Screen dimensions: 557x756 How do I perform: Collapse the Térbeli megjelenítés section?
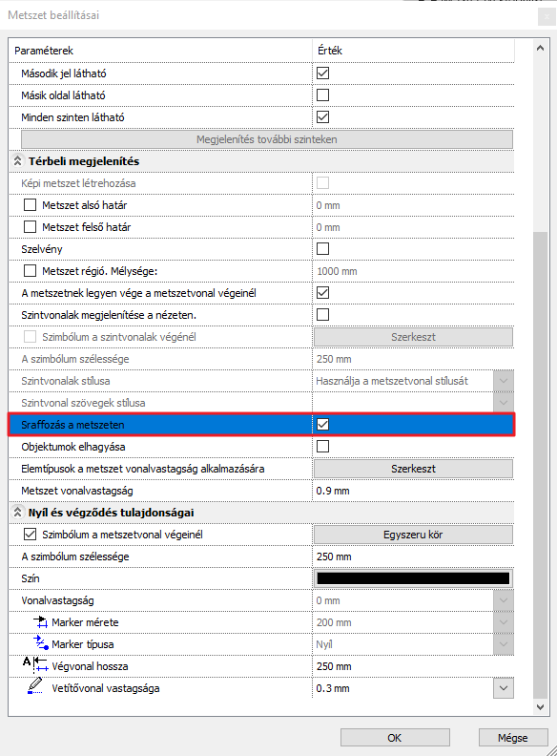click(17, 161)
